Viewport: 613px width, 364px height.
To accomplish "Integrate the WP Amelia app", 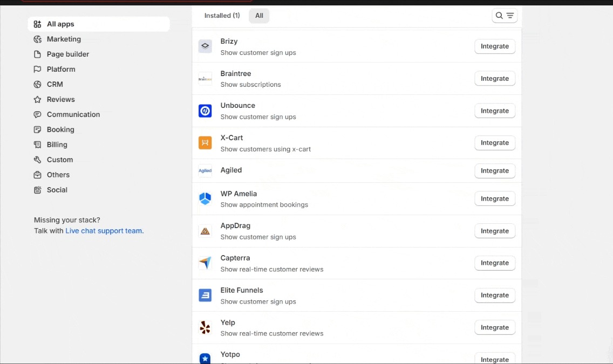I will click(494, 199).
